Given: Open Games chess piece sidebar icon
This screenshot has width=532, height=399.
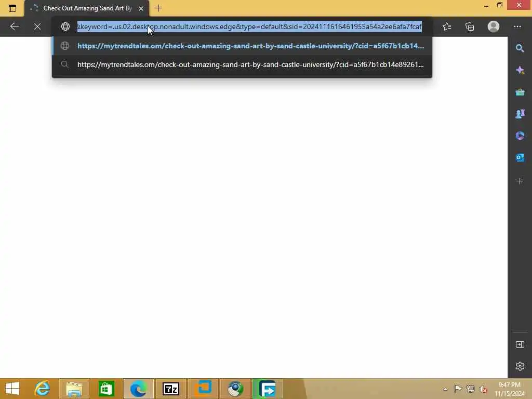Looking at the screenshot, I should tap(520, 114).
